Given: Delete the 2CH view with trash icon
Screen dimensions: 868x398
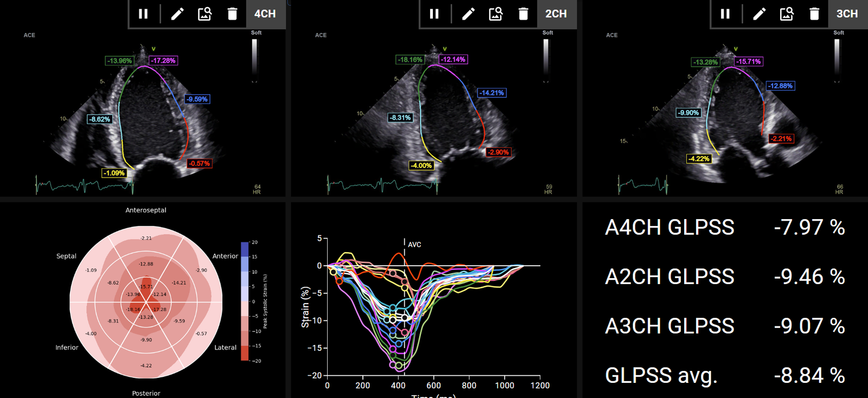Looking at the screenshot, I should (524, 14).
